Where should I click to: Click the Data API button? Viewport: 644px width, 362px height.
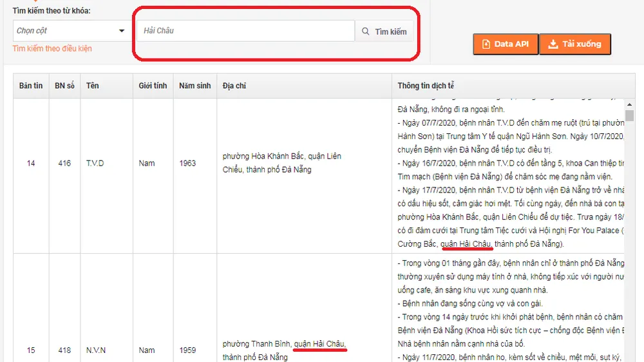[506, 44]
